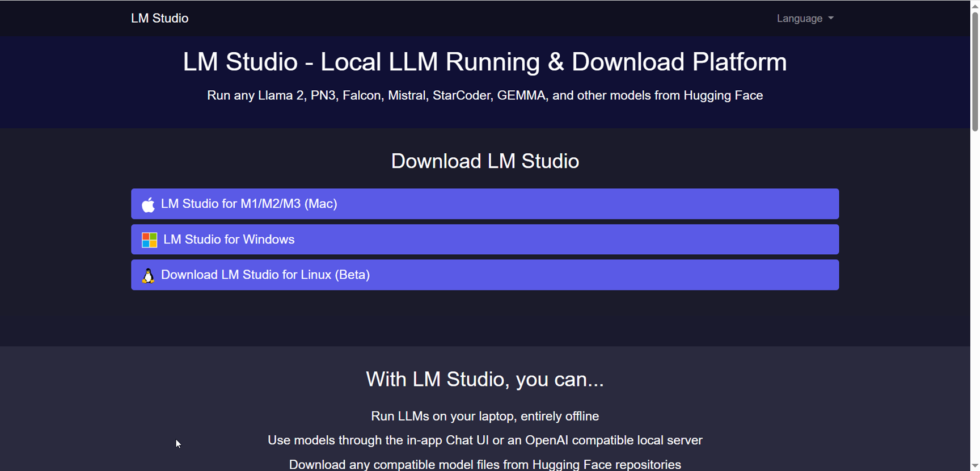Click the 'With LM Studio, you can...' heading
This screenshot has height=471, width=980.
pos(485,379)
